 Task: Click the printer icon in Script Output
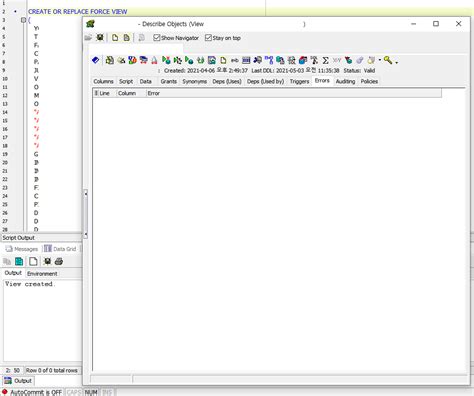59,261
